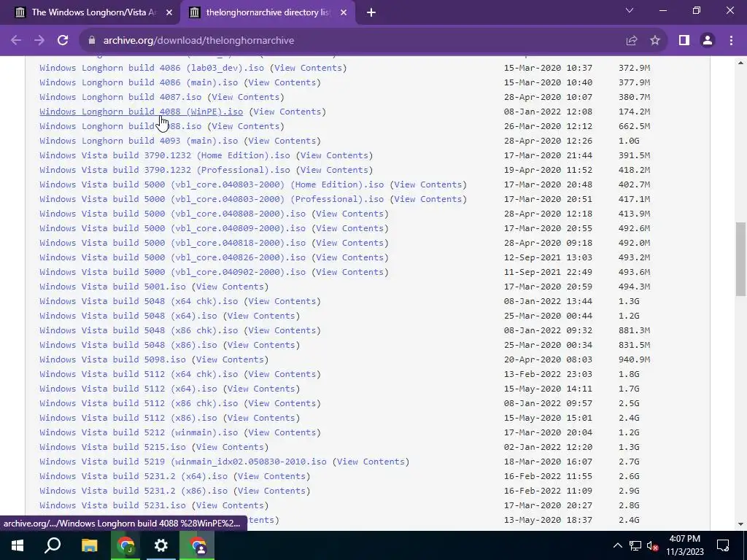Bookmark this page with the star icon
The width and height of the screenshot is (747, 560).
(655, 41)
